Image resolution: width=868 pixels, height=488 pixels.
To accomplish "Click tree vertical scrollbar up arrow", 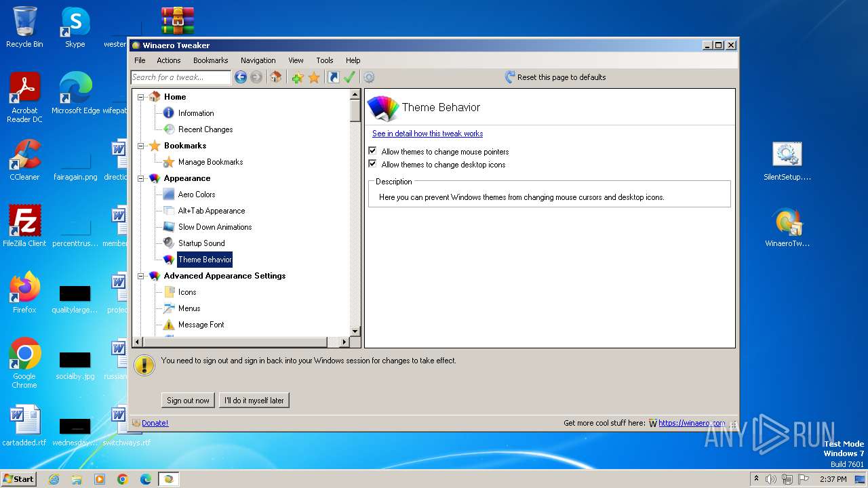I will point(355,94).
